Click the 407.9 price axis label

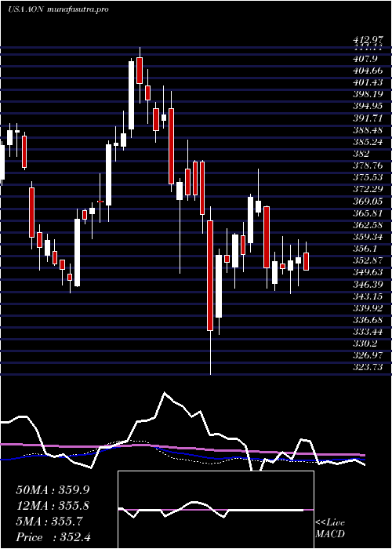click(365, 59)
